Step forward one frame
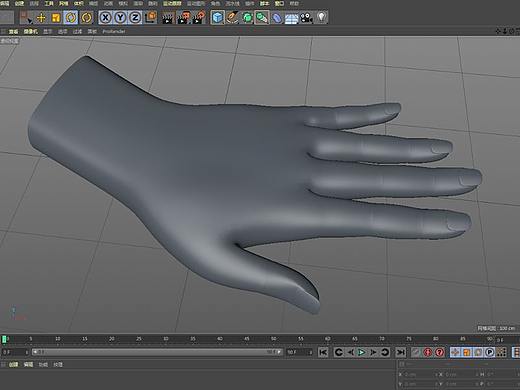Viewport: 520px width, 390px height. (x=373, y=352)
